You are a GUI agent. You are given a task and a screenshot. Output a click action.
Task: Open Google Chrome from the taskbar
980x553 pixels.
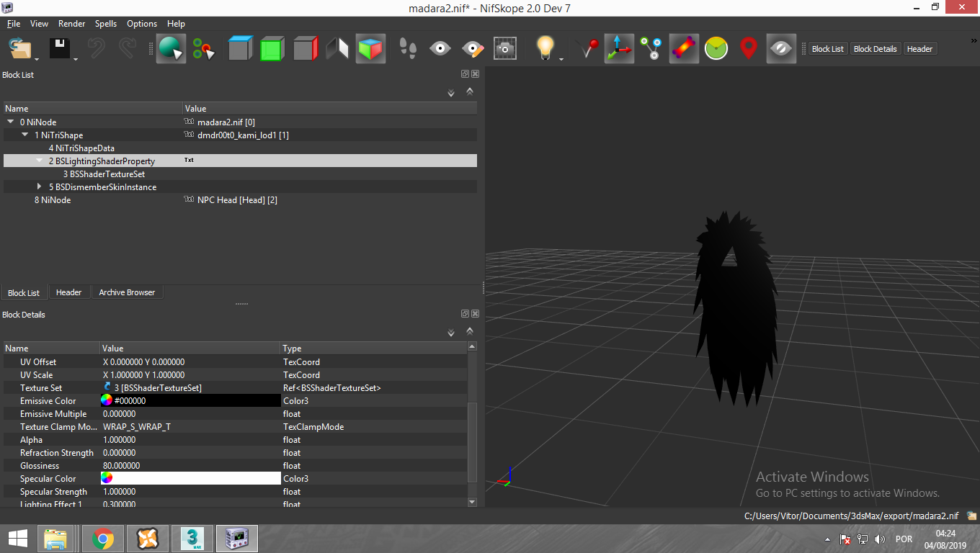(103, 539)
